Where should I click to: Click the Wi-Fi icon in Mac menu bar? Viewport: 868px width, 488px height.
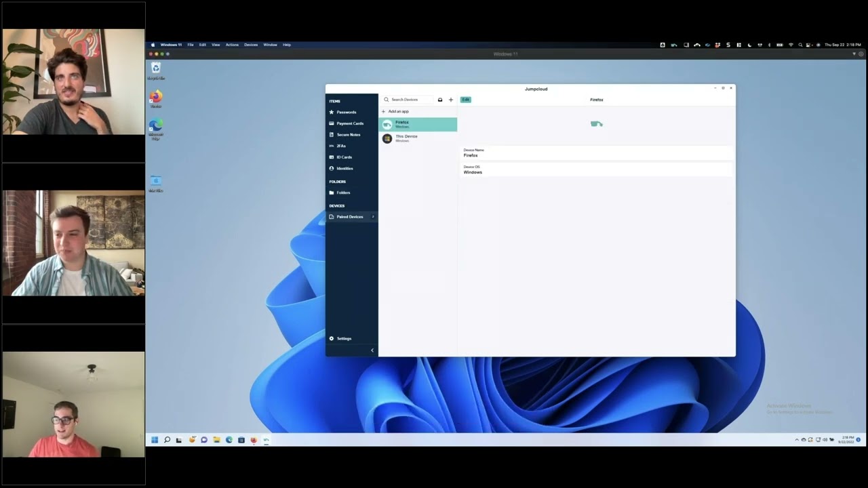click(x=791, y=45)
